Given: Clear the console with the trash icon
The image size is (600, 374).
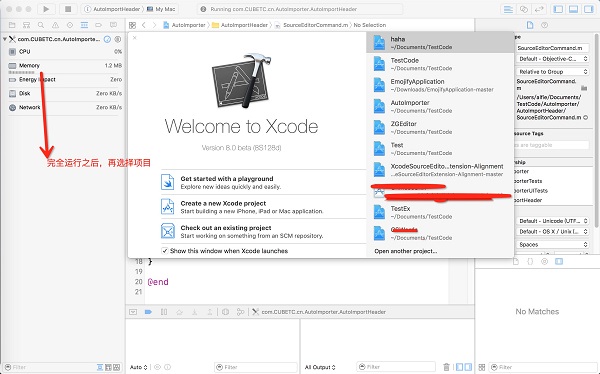Looking at the screenshot, I should 446,367.
